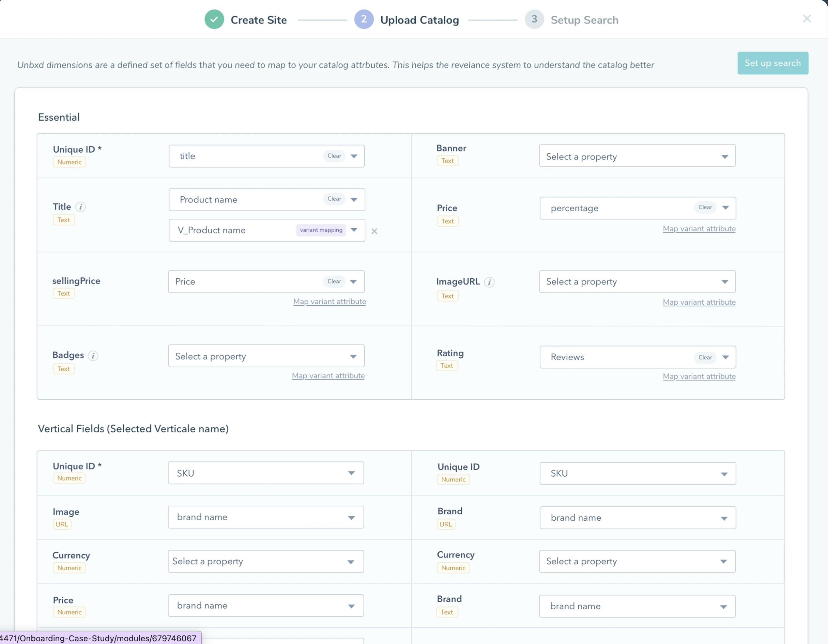828x644 pixels.
Task: Click the info icon next to Title
Action: (x=80, y=206)
